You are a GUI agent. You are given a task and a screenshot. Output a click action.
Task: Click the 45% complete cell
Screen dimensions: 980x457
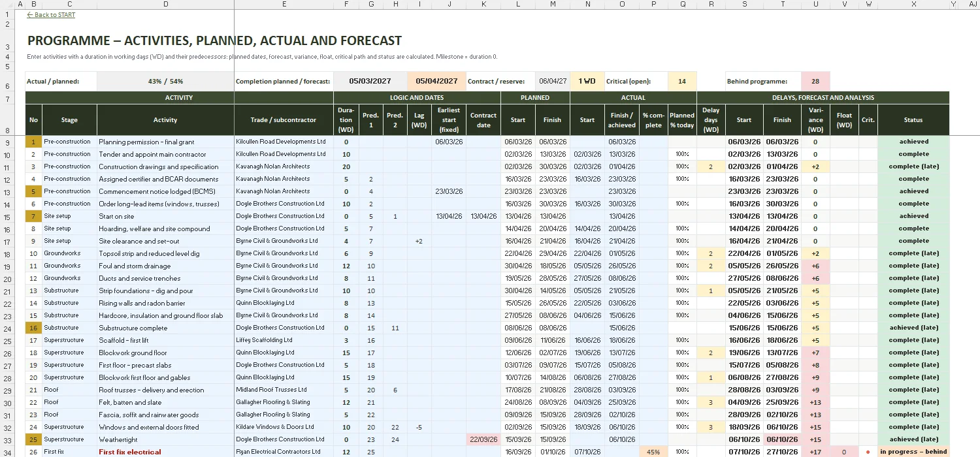click(x=653, y=452)
